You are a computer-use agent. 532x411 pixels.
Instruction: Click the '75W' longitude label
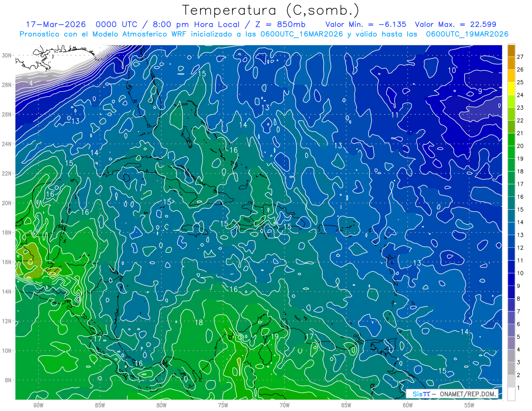click(x=223, y=405)
